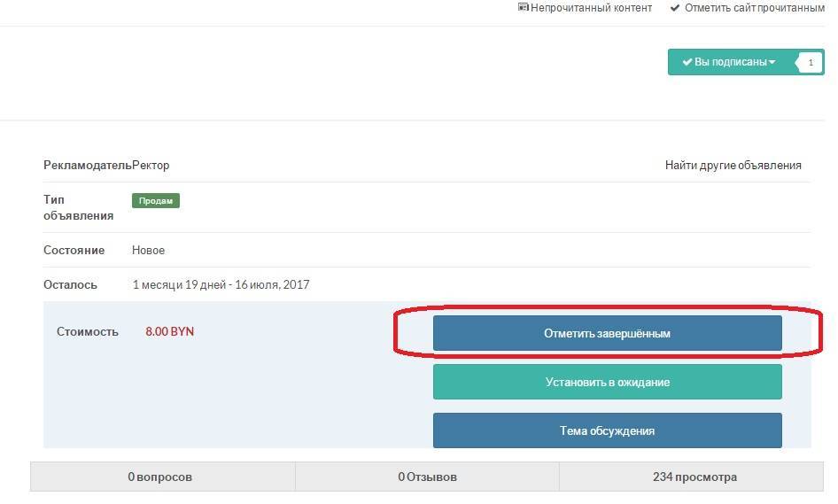The width and height of the screenshot is (838, 504).
Task: Click the checkmark icon before Отметить сайт прочитанным
Action: (675, 8)
